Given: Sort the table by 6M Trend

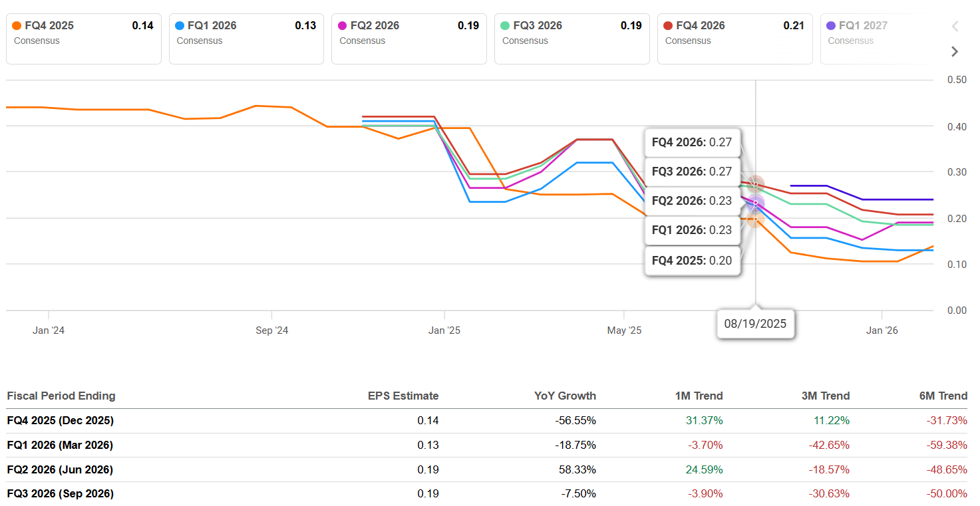Looking at the screenshot, I should [943, 396].
